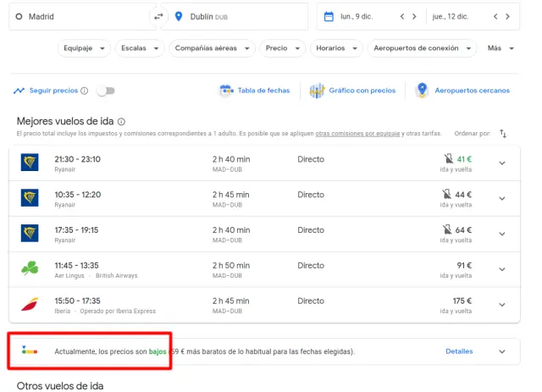Toggle the Seguir precios switch

click(106, 91)
